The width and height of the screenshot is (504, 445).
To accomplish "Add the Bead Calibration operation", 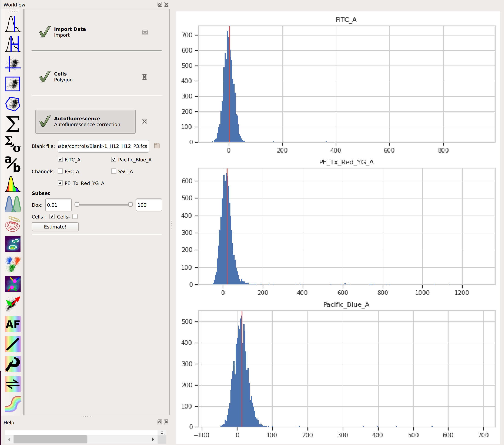I will (x=13, y=364).
